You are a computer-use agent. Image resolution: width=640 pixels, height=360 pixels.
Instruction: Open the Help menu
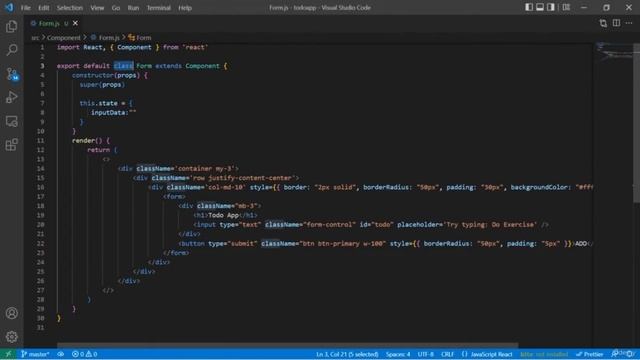pos(185,8)
